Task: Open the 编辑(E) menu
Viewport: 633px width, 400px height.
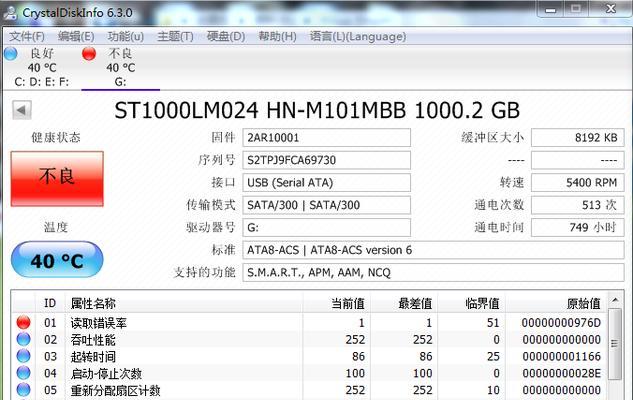Action: pyautogui.click(x=76, y=37)
